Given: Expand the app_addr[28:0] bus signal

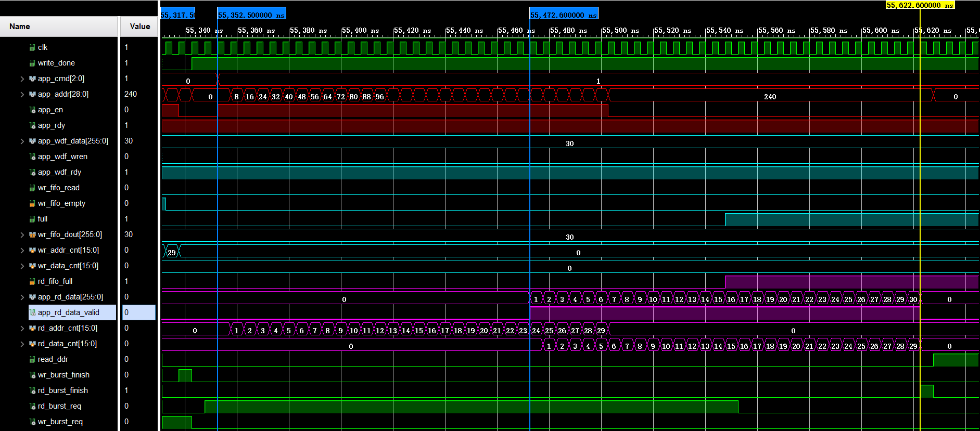Looking at the screenshot, I should 22,95.
